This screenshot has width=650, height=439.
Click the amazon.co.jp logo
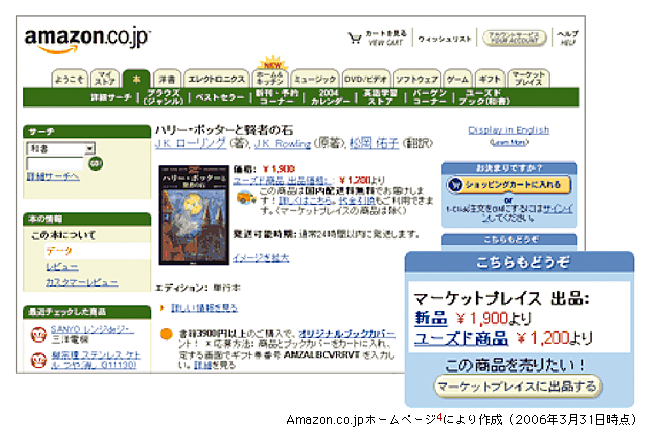[87, 41]
